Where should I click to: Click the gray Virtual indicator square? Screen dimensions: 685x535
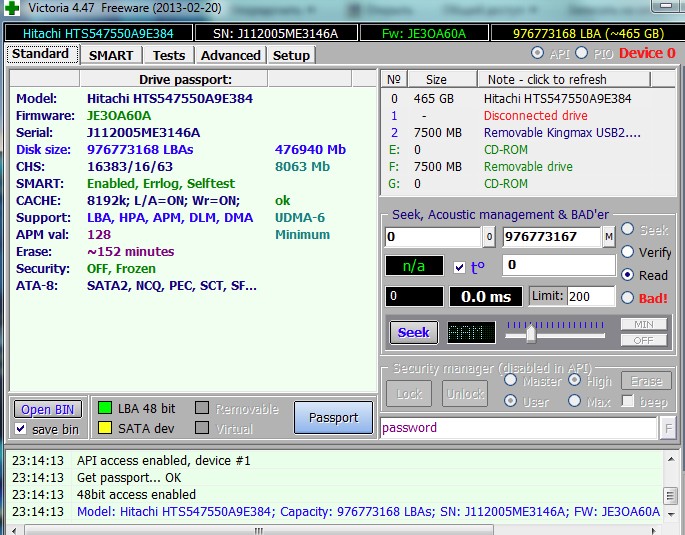click(x=202, y=428)
